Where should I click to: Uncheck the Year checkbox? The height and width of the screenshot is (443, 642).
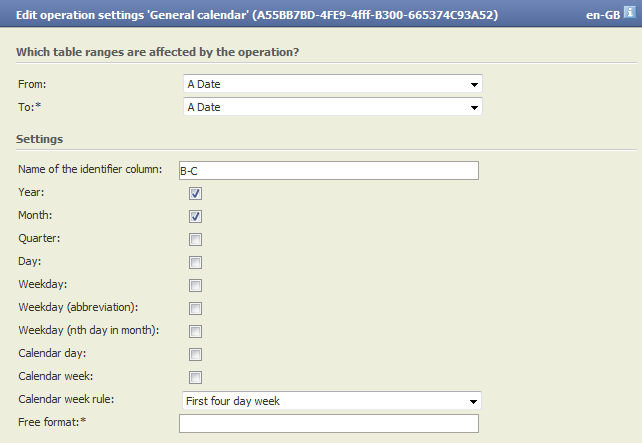(195, 193)
